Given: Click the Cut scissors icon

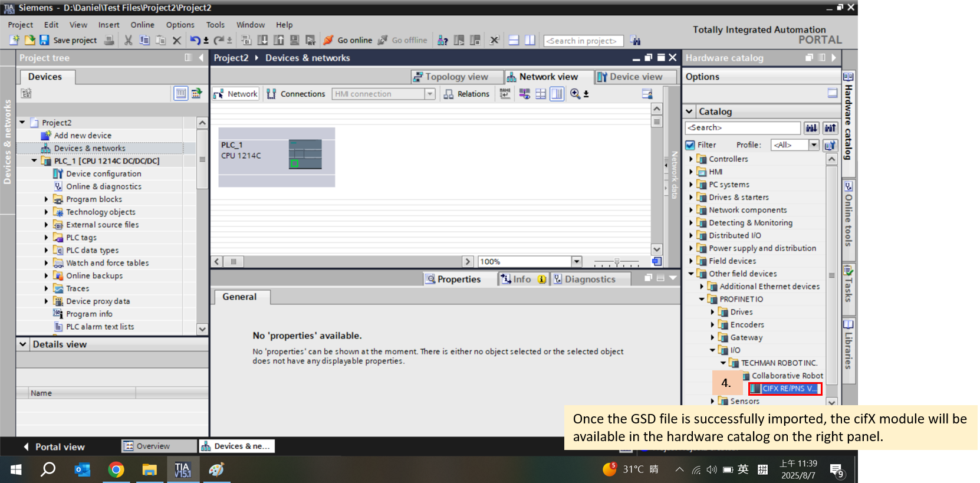Looking at the screenshot, I should click(x=128, y=40).
